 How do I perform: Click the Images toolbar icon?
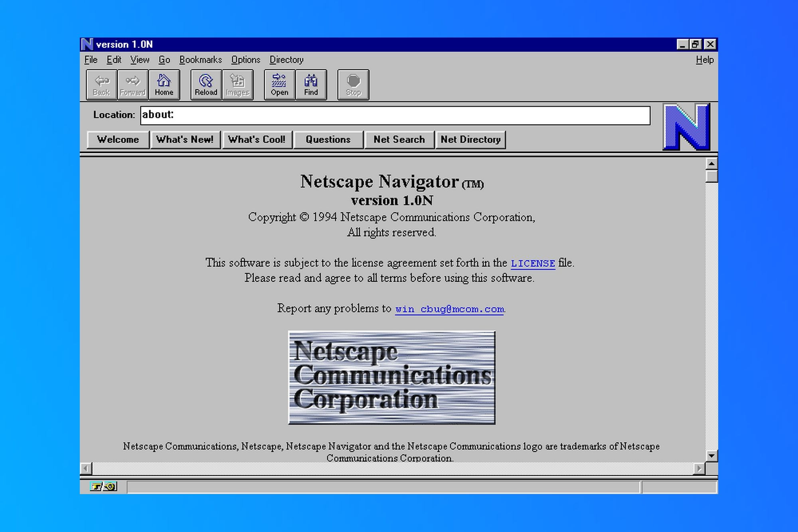238,84
